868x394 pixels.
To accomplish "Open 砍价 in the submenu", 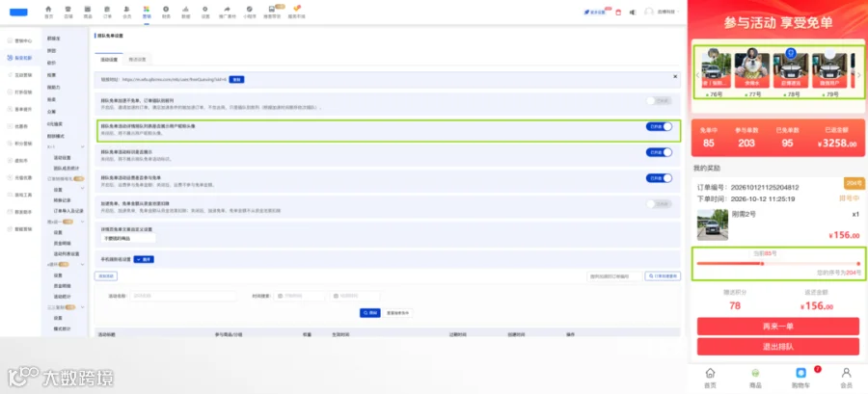I will pos(51,63).
